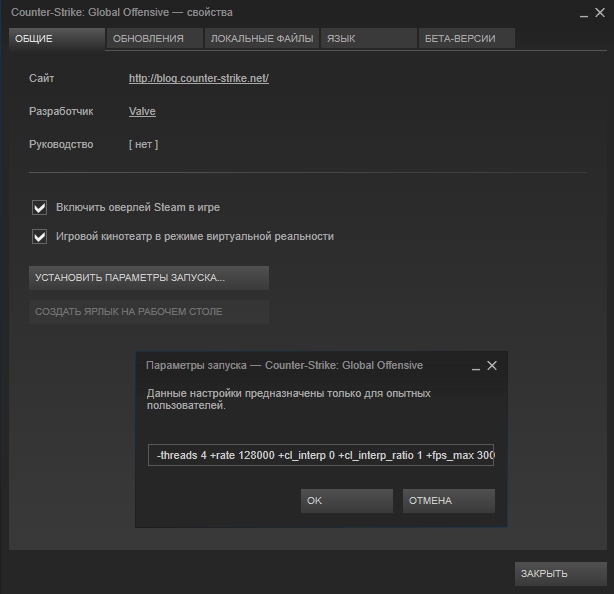The image size is (614, 594).
Task: Confirm launch options with OK
Action: [347, 501]
